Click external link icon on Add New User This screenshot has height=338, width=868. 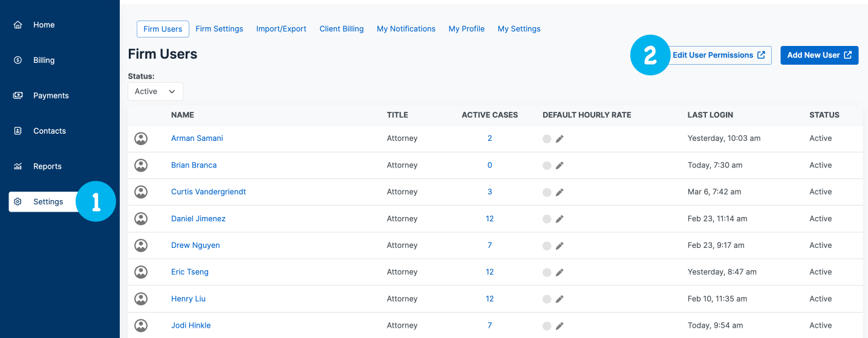(x=848, y=55)
